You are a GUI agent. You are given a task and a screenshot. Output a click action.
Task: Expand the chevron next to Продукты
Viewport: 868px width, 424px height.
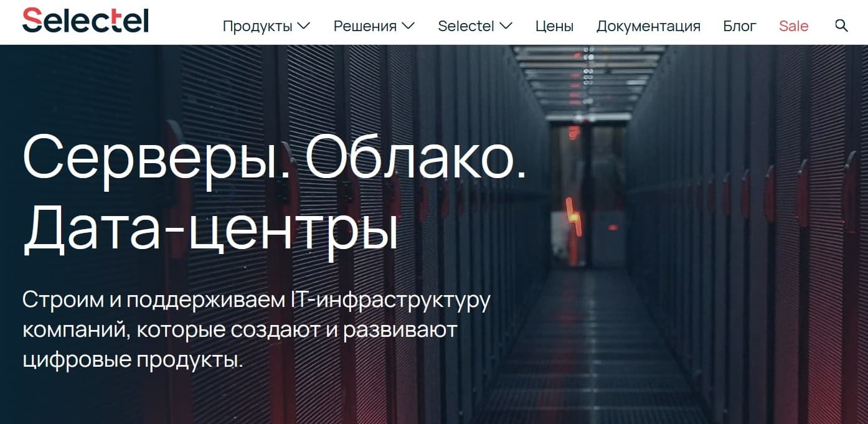coord(304,26)
